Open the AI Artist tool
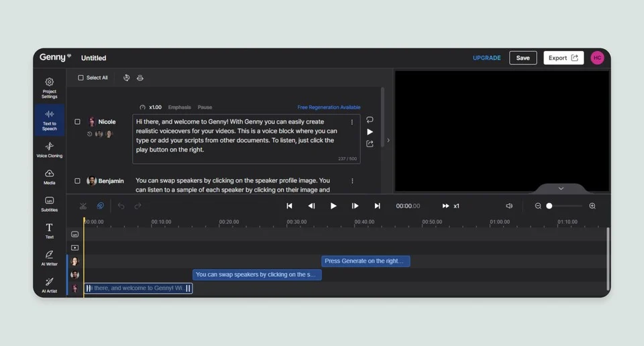Viewport: 644px width, 346px height. 49,285
